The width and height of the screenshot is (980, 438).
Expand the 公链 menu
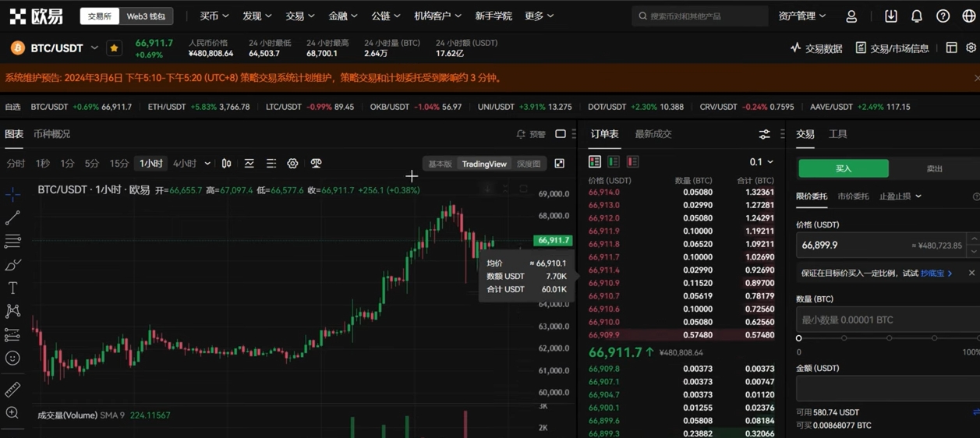[x=386, y=16]
